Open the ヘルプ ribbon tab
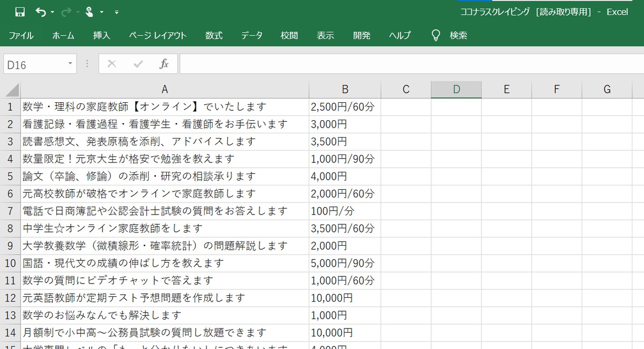 [400, 35]
